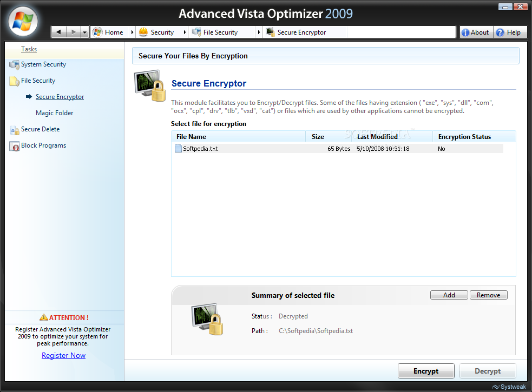
Task: Open the Help question mark icon
Action: click(x=500, y=32)
